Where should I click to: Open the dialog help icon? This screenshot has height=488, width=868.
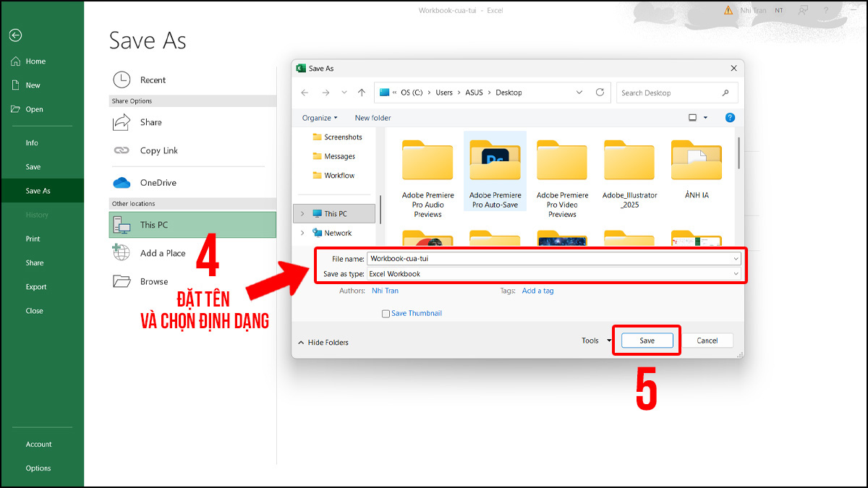point(730,118)
